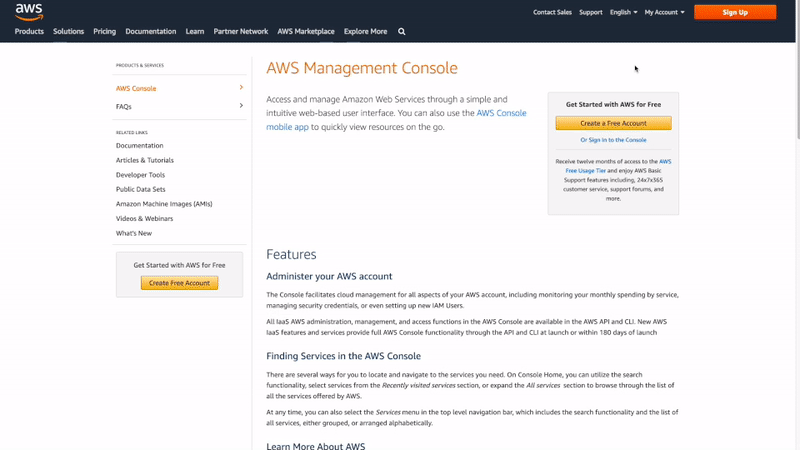Image resolution: width=800 pixels, height=450 pixels.
Task: Open Support link in header
Action: [x=591, y=12]
